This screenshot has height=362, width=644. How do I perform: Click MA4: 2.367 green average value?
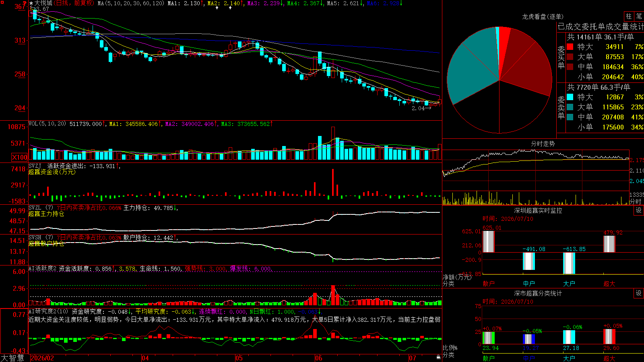point(305,3)
